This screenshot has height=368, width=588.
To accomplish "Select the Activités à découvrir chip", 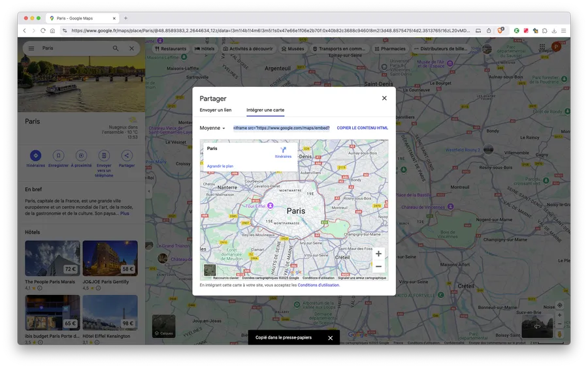I will click(x=248, y=49).
